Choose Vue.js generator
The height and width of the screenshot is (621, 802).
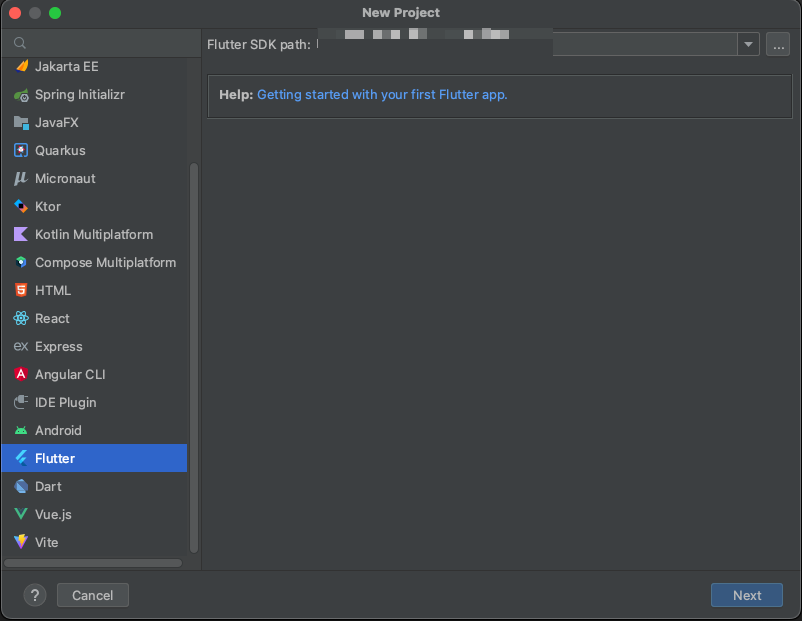(95, 514)
